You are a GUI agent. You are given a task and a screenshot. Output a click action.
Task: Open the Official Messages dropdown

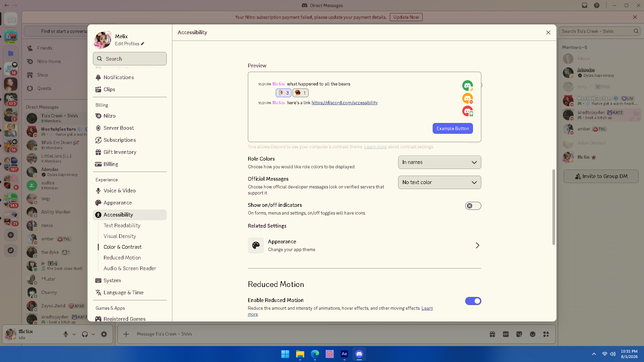tap(439, 182)
